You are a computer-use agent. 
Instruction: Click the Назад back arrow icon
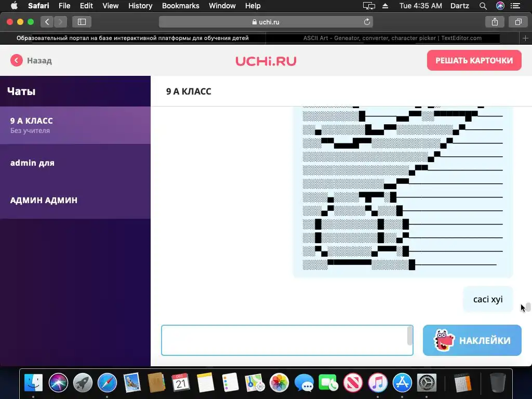tap(16, 60)
